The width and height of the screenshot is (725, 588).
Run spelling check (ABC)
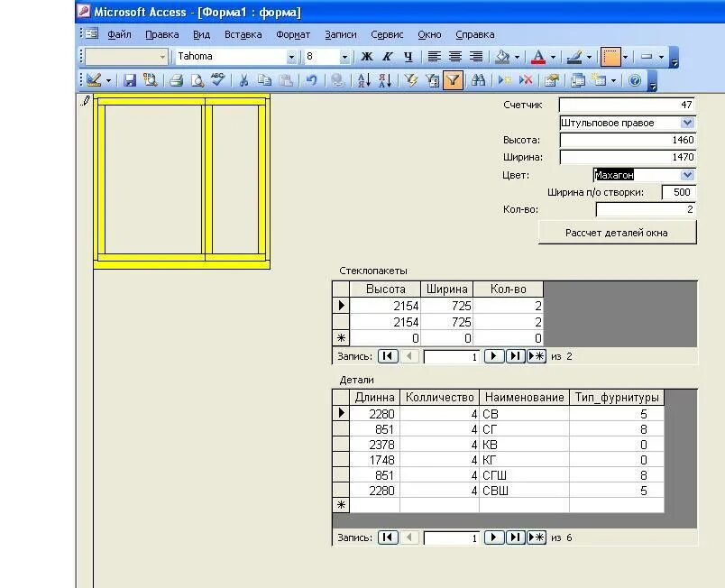point(218,80)
